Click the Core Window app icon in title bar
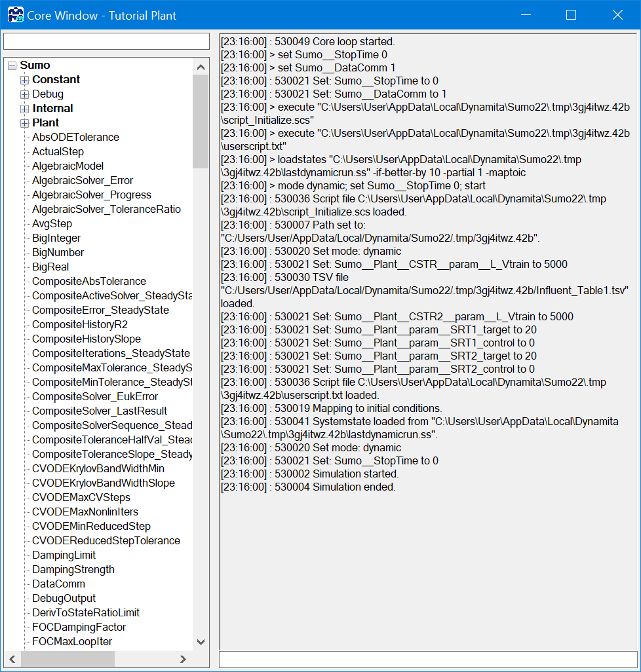 (15, 14)
